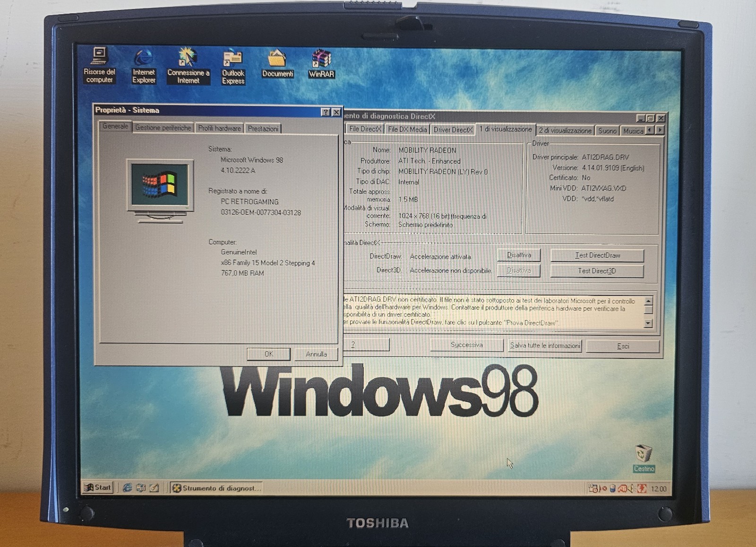Click the battery power tray icon

click(x=612, y=488)
